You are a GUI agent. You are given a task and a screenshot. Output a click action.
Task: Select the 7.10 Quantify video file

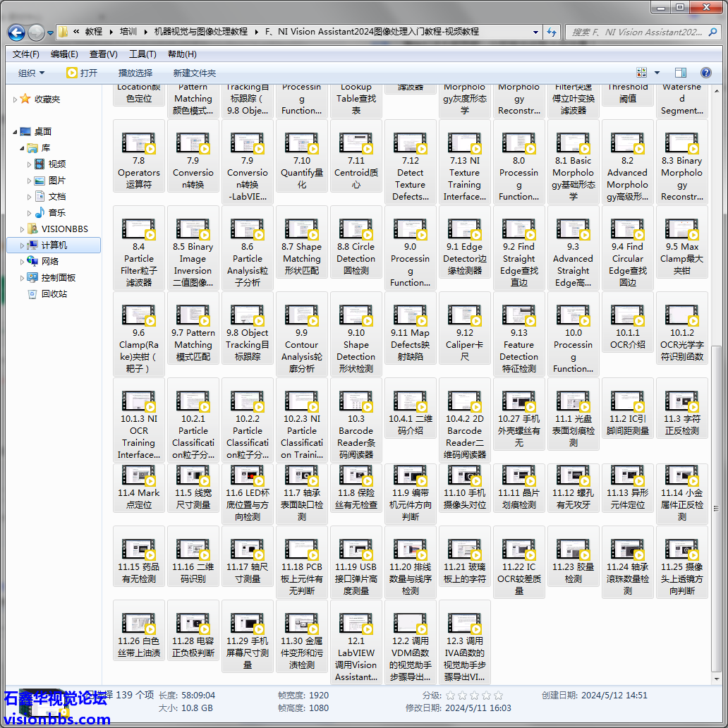coord(302,155)
